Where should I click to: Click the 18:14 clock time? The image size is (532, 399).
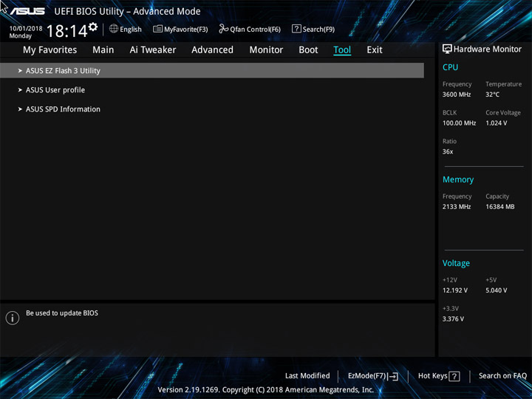[66, 31]
